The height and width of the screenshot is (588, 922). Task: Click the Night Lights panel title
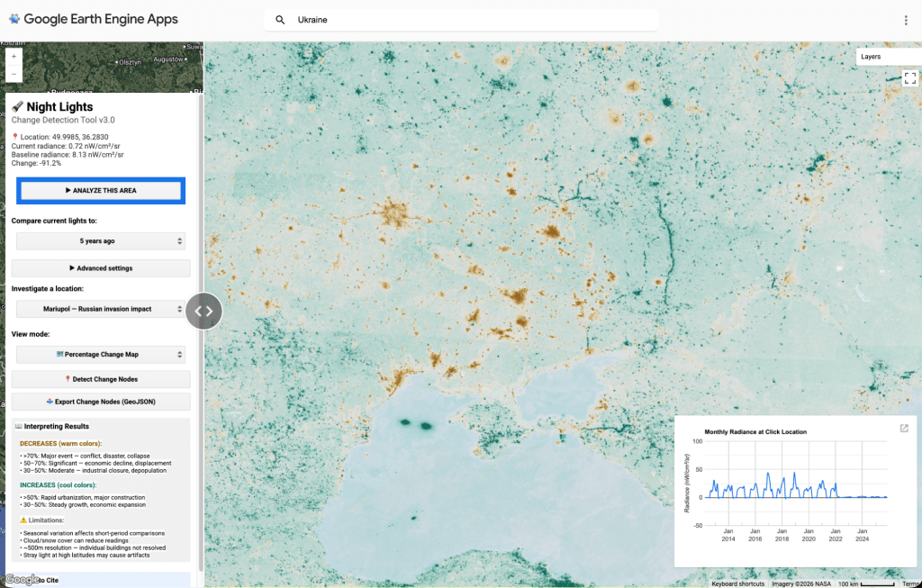52,106
